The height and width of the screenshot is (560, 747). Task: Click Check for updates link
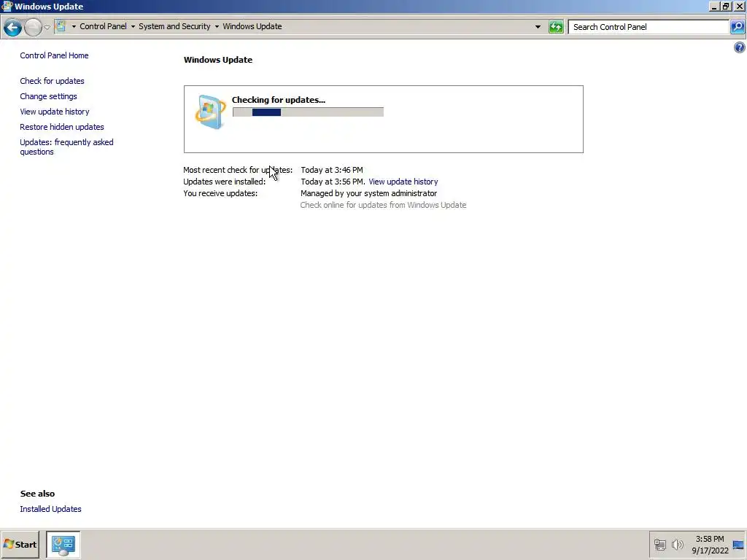click(x=52, y=81)
